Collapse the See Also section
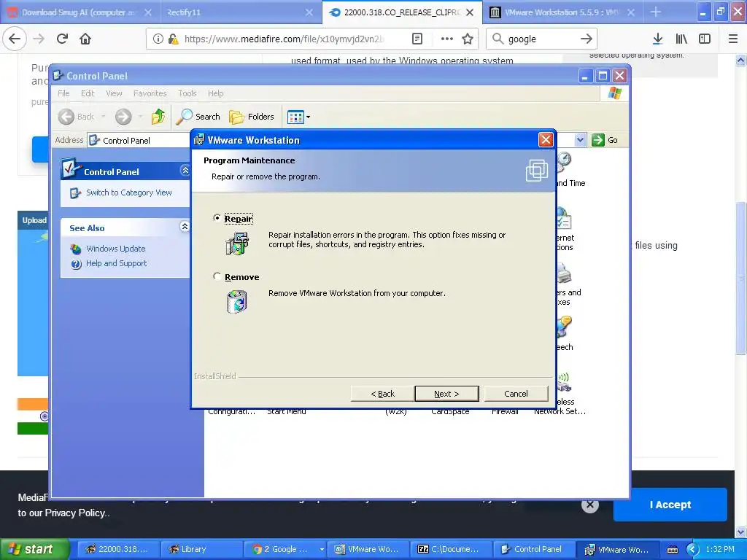 click(185, 226)
